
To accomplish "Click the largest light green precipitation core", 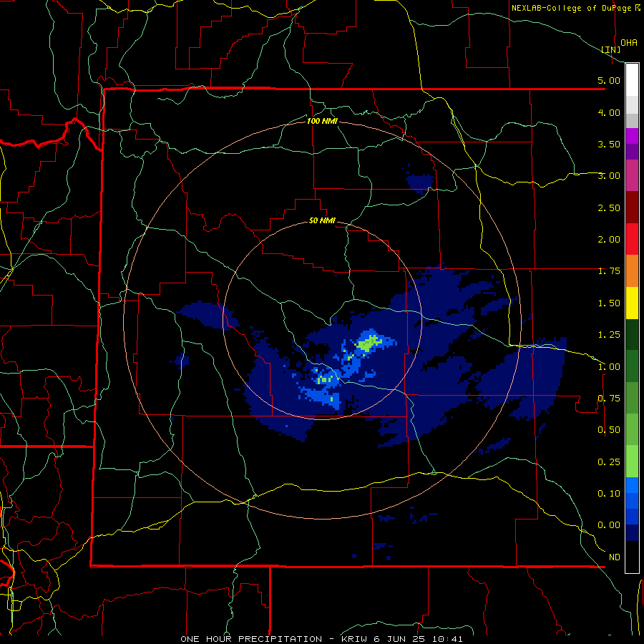I will 369,343.
